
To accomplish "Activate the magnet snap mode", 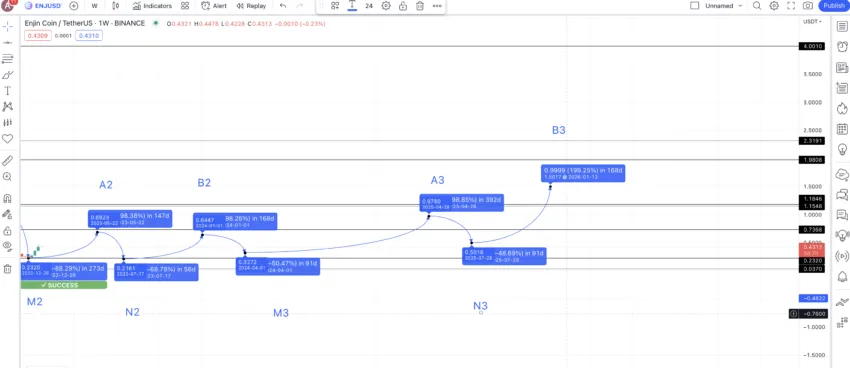I will 8,198.
